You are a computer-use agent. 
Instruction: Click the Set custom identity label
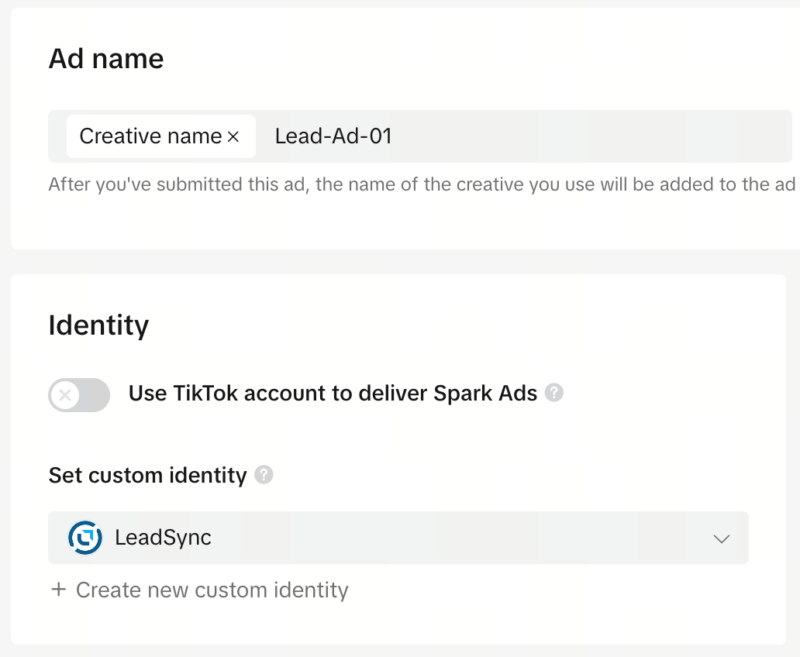(x=147, y=475)
